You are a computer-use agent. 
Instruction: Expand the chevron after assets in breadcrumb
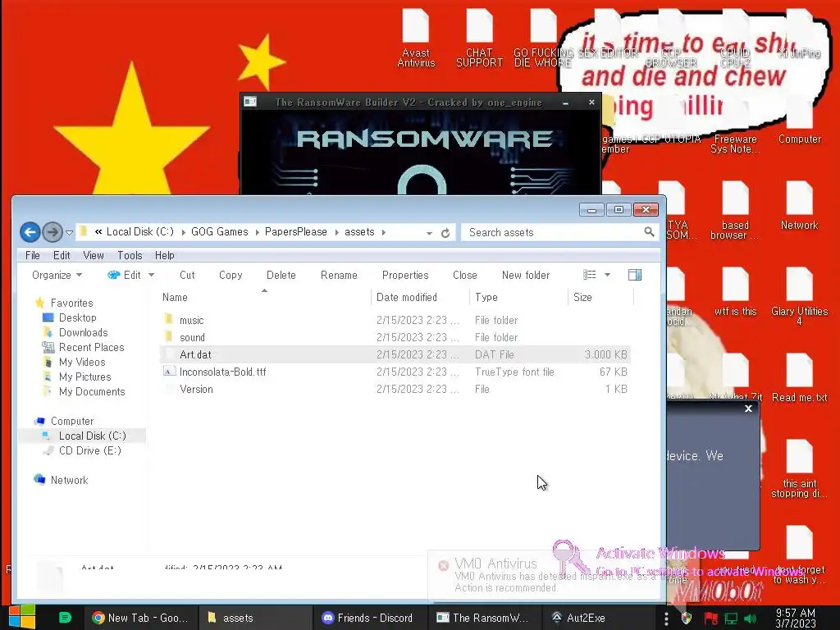pyautogui.click(x=384, y=232)
